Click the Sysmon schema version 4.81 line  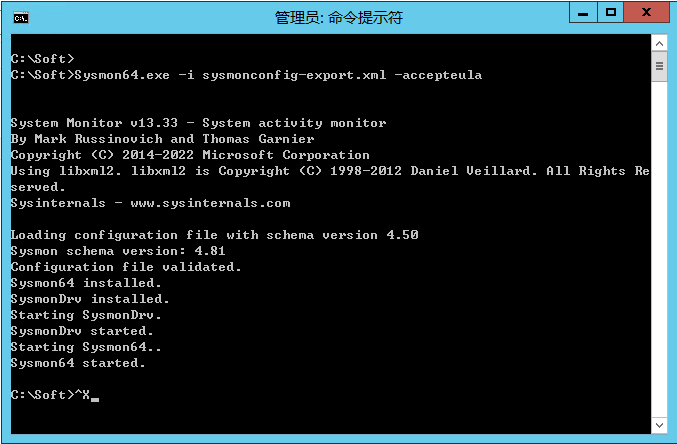point(112,251)
